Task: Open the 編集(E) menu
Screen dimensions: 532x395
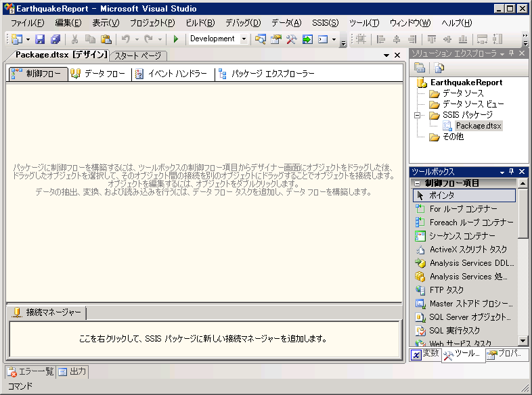Action: pyautogui.click(x=68, y=23)
